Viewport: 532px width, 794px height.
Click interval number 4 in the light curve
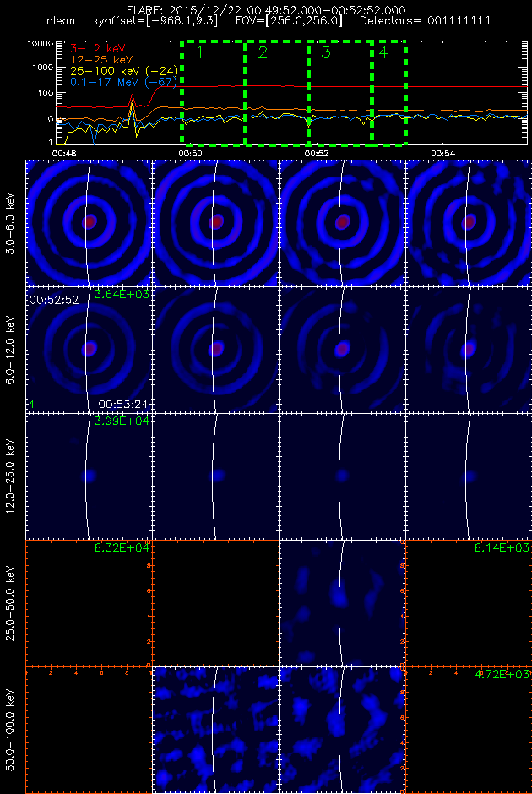(383, 52)
